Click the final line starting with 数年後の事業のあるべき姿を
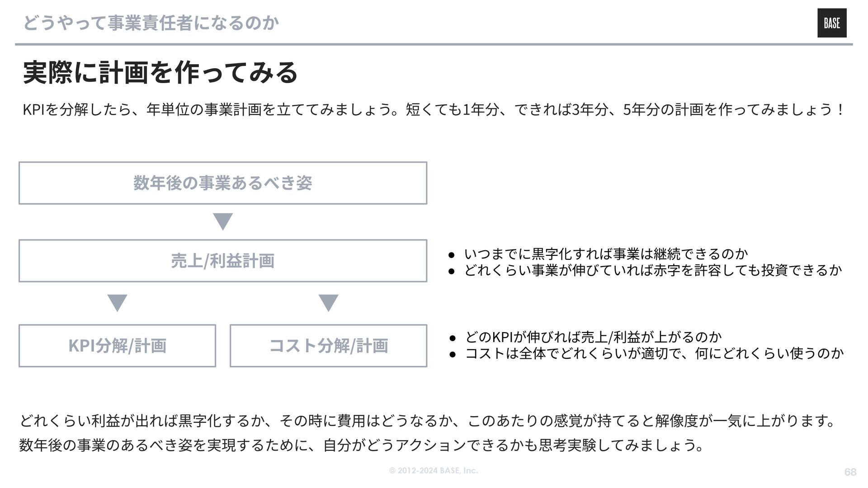868x488 pixels. pos(362,446)
